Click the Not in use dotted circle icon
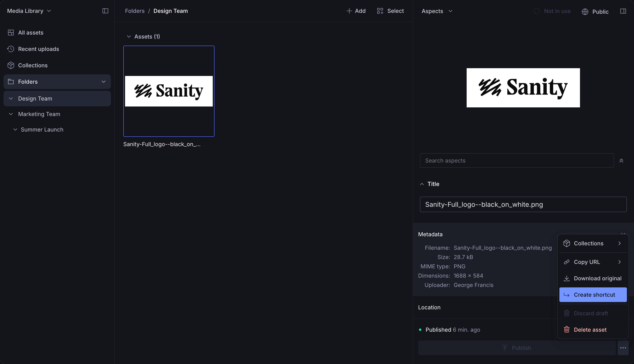 537,11
